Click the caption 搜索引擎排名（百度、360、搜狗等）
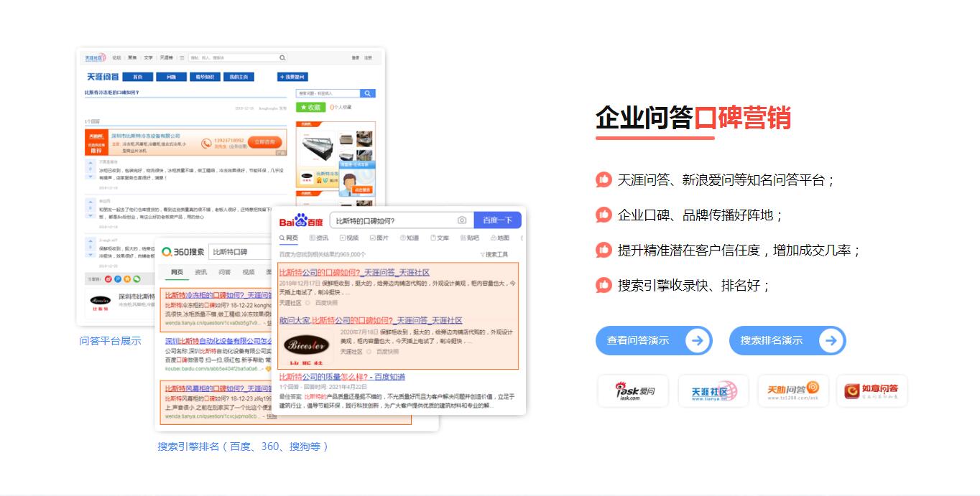 pos(244,446)
